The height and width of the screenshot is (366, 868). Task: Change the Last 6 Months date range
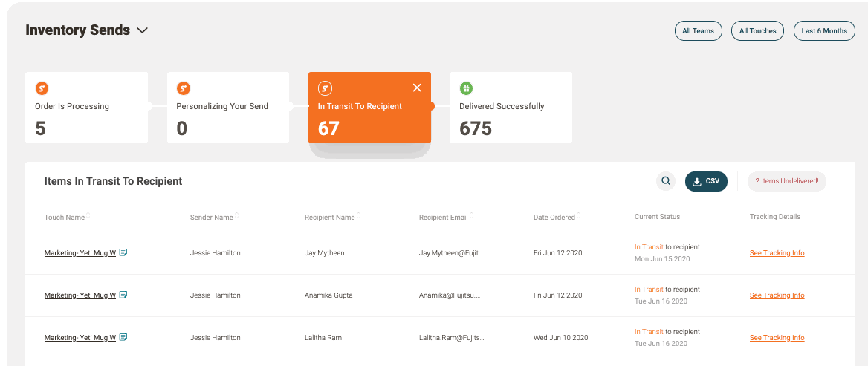[824, 31]
